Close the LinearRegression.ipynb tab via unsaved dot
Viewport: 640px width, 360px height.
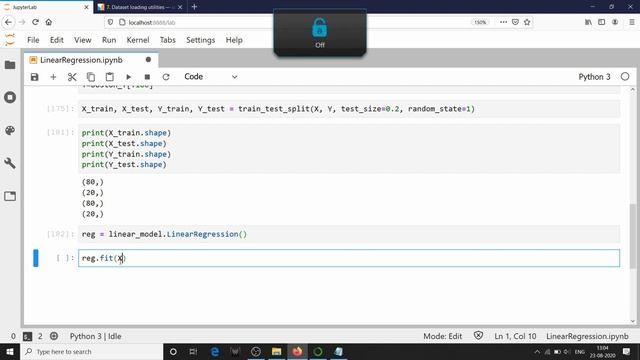point(148,60)
